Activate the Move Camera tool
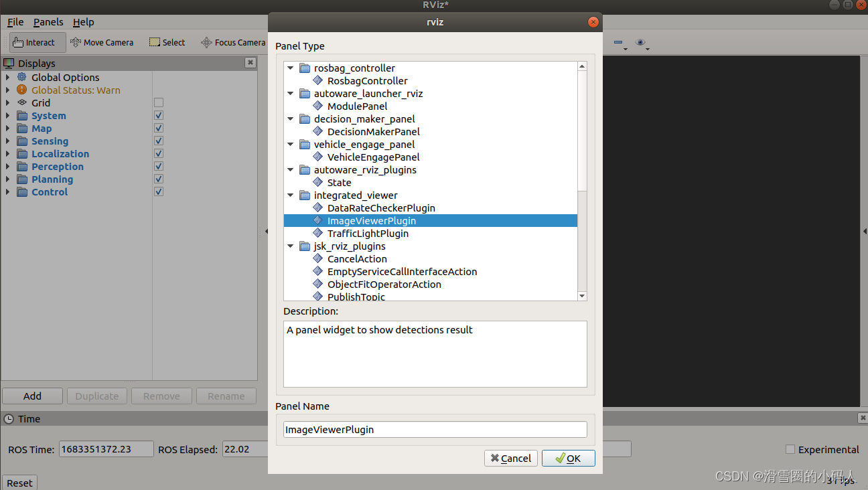Screen dimensions: 868x490 click(102, 42)
